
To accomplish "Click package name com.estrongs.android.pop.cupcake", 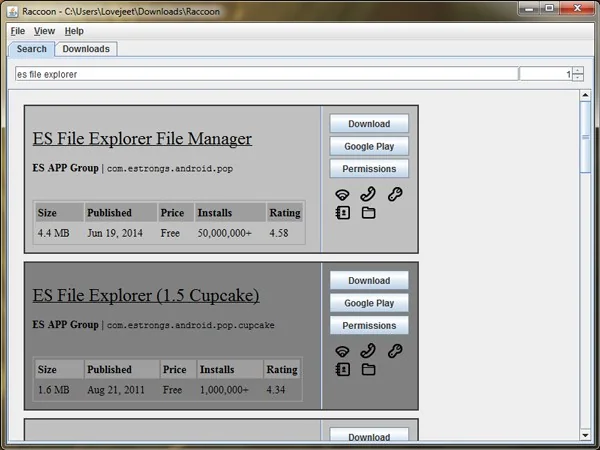I will click(191, 325).
